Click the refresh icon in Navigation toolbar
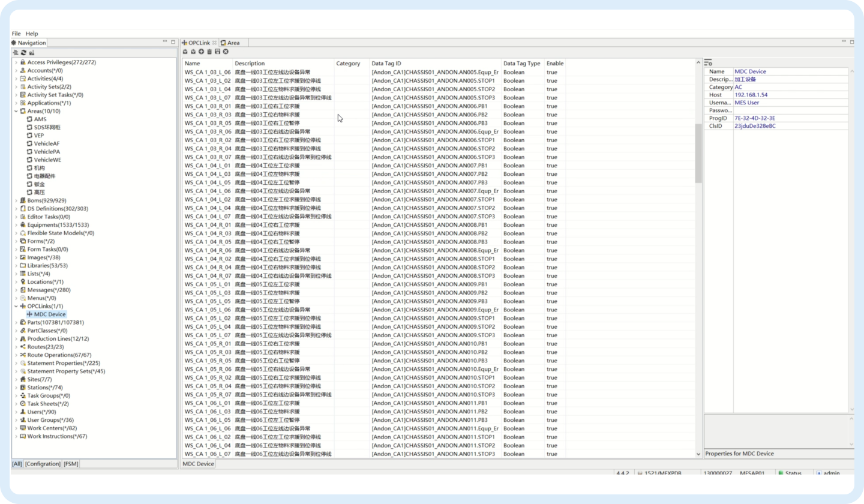The width and height of the screenshot is (864, 504). (23, 53)
